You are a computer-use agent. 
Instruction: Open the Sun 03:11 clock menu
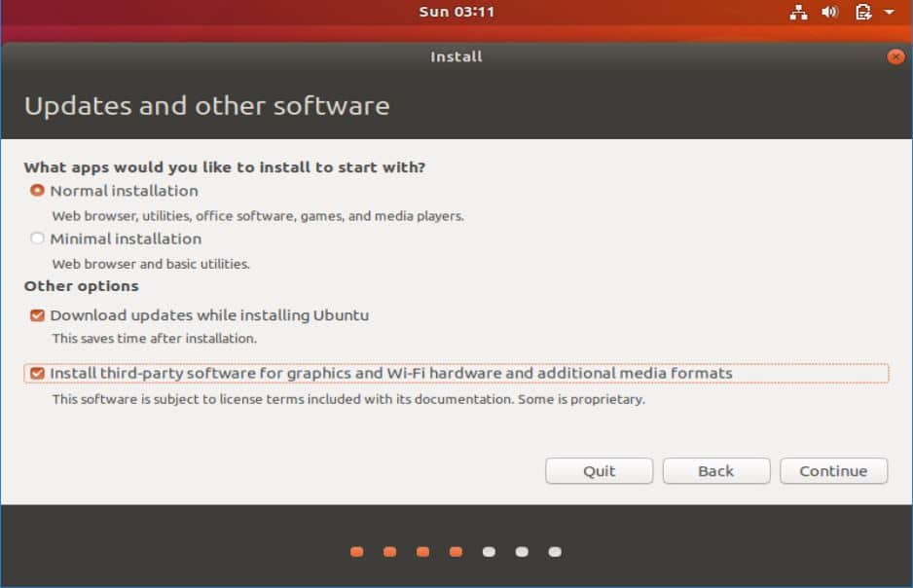456,13
